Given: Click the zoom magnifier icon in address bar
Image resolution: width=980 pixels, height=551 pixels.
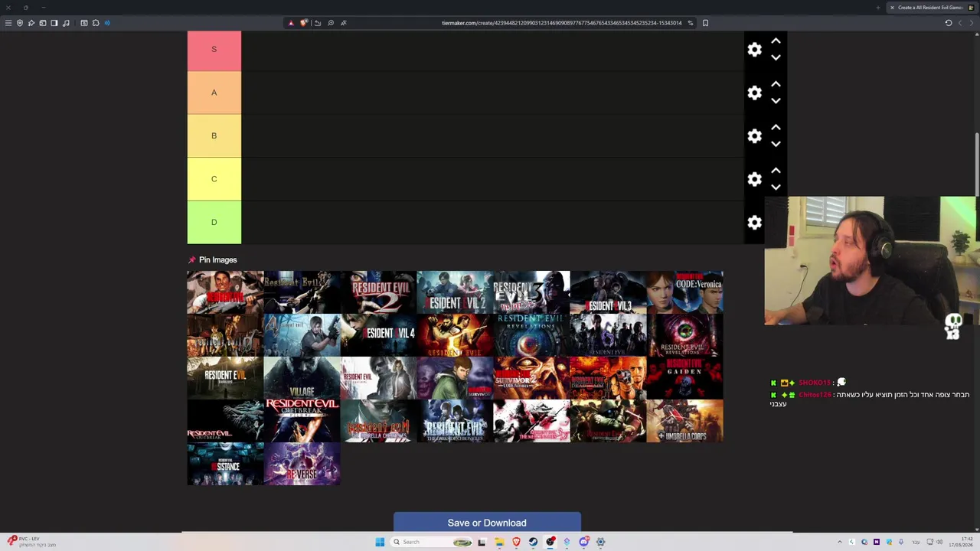Looking at the screenshot, I should click(331, 23).
